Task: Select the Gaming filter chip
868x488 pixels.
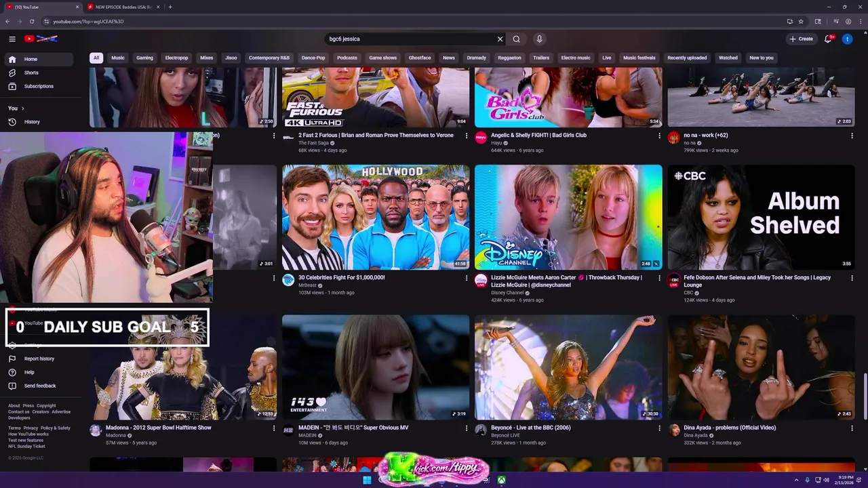Action: 144,58
